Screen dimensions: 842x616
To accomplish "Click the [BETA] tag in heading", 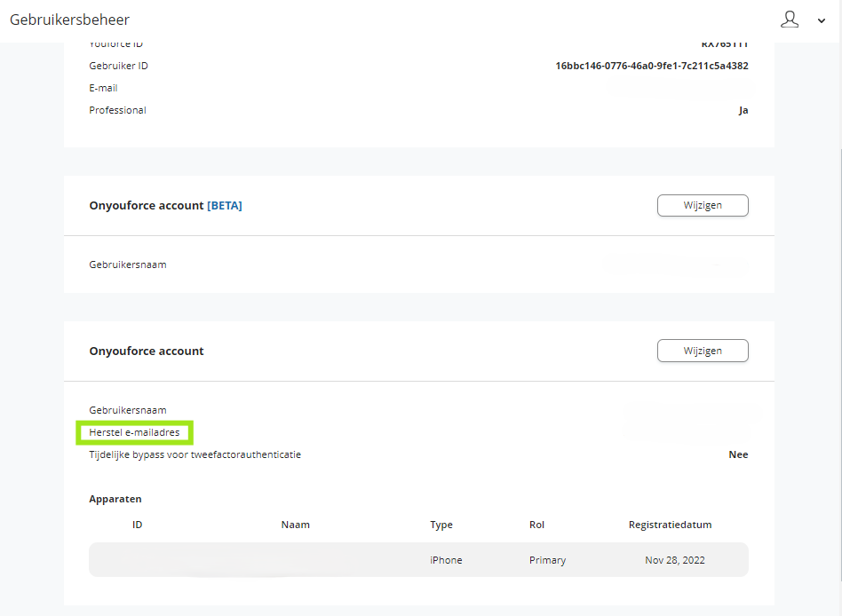I will click(x=225, y=206).
